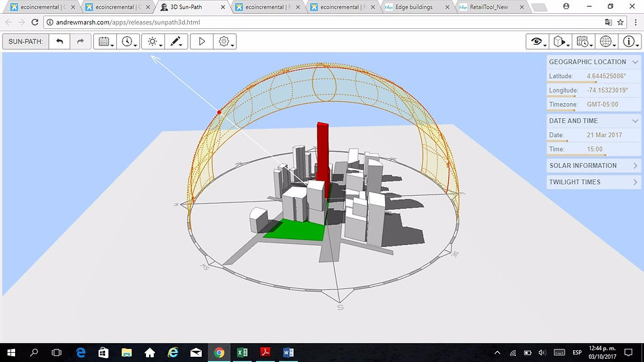The width and height of the screenshot is (644, 362).
Task: Open the globe location menu
Action: point(607,41)
